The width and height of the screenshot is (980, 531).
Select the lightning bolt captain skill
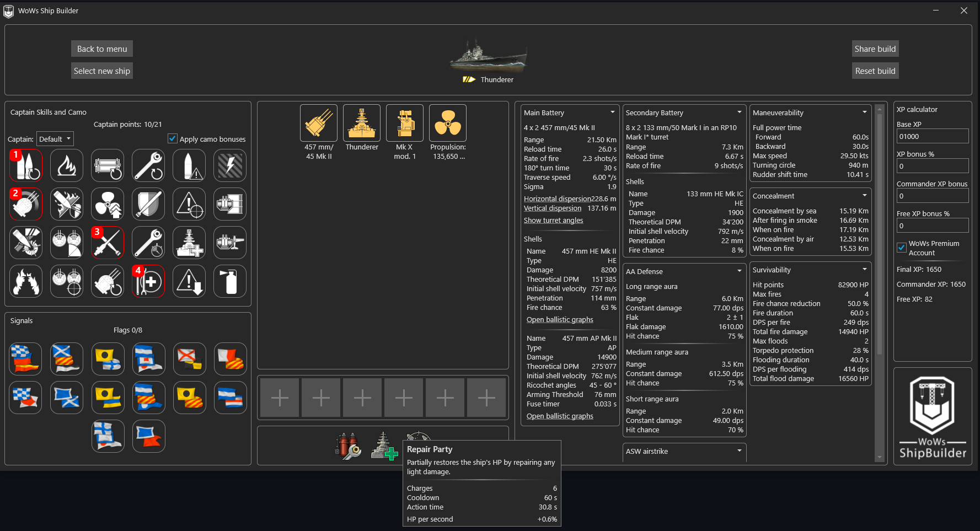tap(229, 165)
